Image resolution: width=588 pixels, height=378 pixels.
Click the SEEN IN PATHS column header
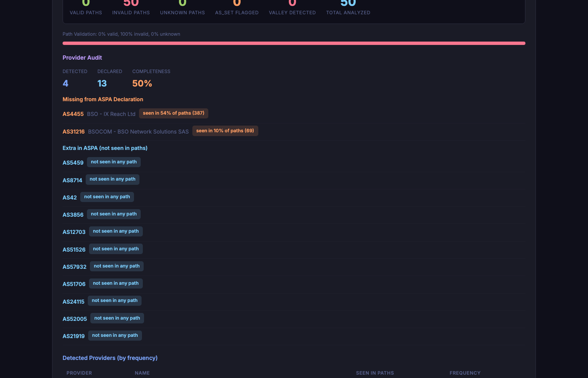(375, 373)
